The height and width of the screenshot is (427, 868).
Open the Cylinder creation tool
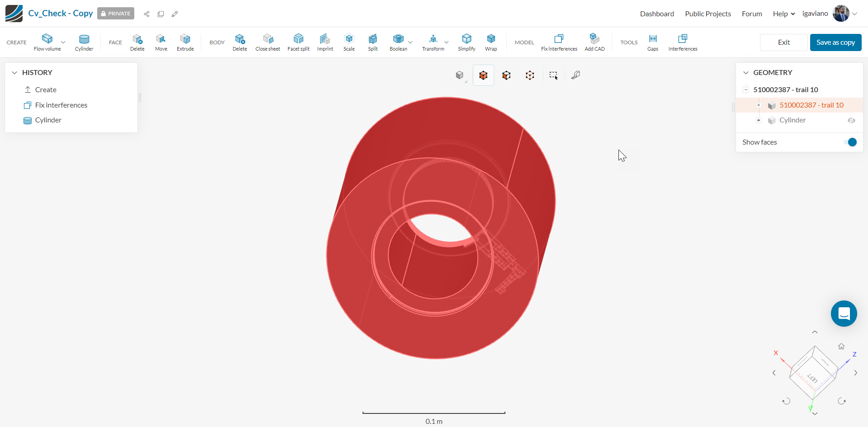pyautogui.click(x=84, y=42)
